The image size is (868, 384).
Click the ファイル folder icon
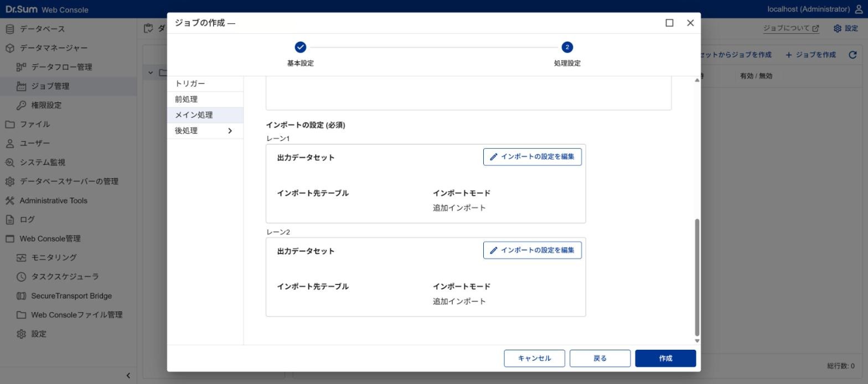(x=9, y=124)
